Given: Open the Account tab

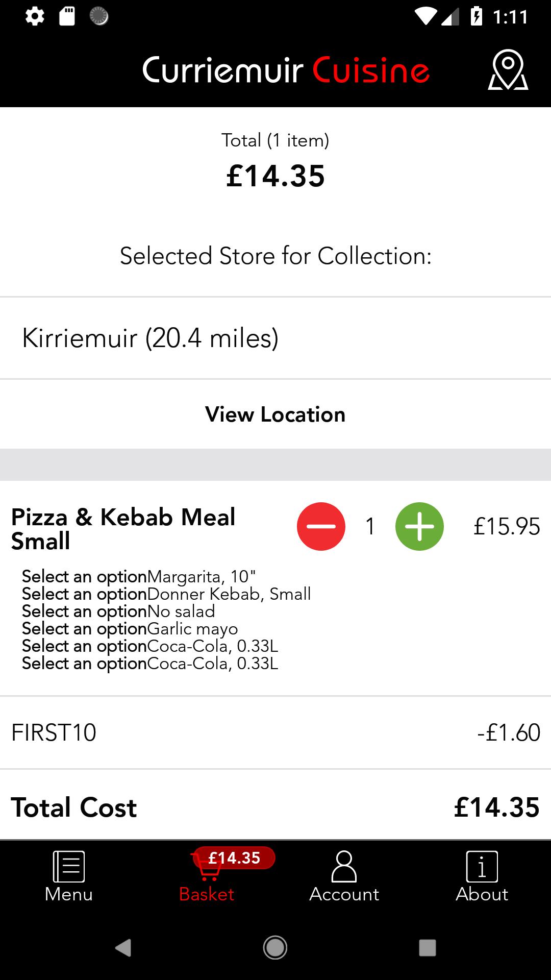Looking at the screenshot, I should (344, 877).
